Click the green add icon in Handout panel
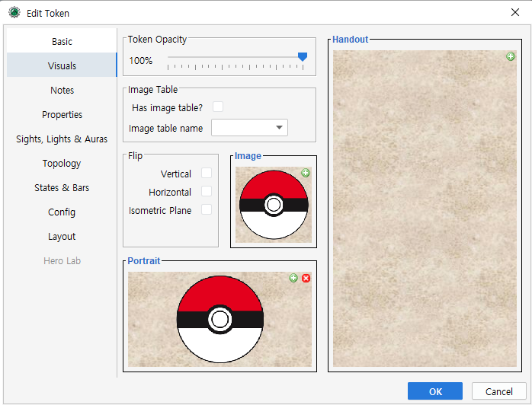Image resolution: width=532 pixels, height=405 pixels. pos(511,56)
